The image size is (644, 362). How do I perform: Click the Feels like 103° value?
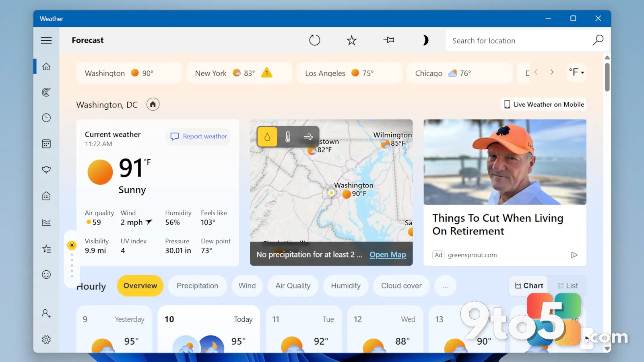point(208,222)
